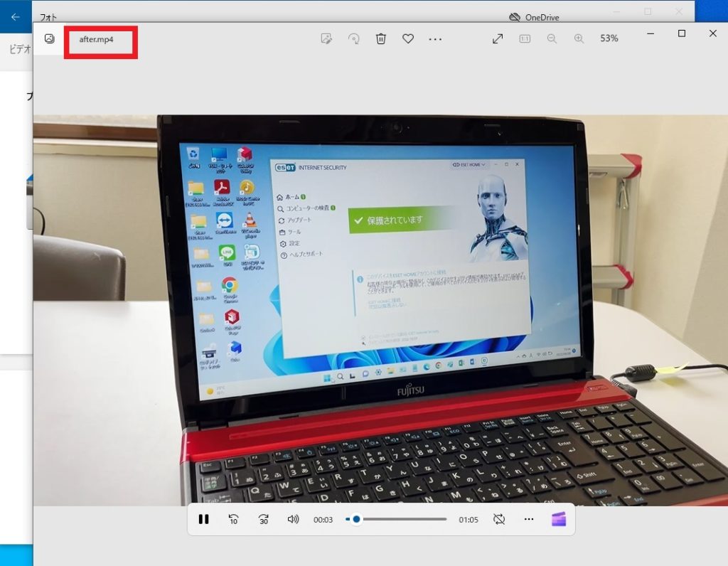Delete after.mp4 using the trash icon
This screenshot has height=566, width=728.
[381, 38]
